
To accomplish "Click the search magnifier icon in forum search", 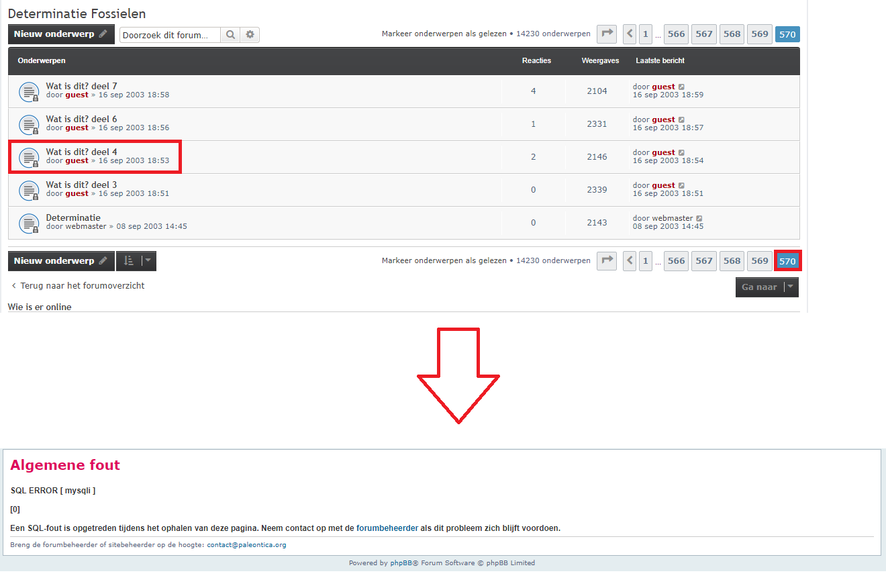I will click(x=230, y=35).
